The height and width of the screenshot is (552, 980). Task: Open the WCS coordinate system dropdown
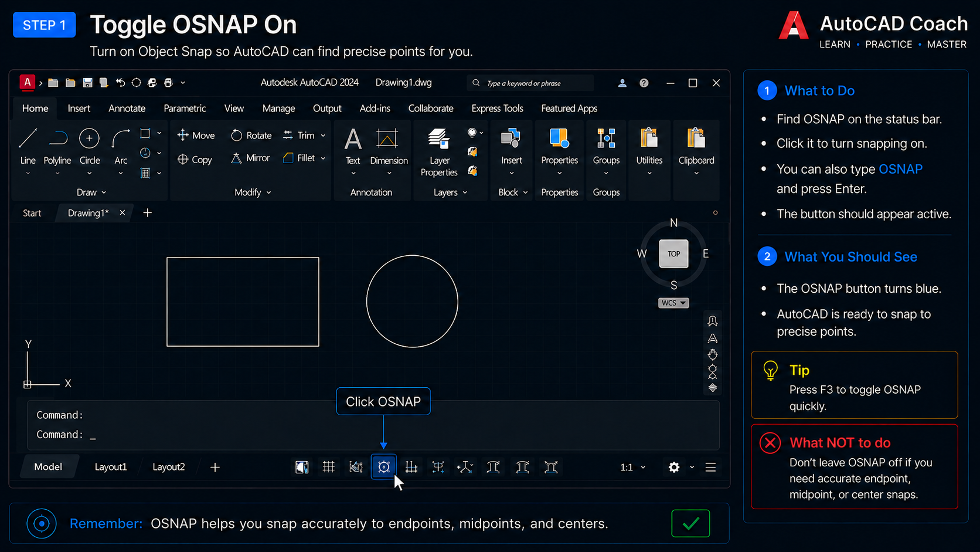point(673,303)
